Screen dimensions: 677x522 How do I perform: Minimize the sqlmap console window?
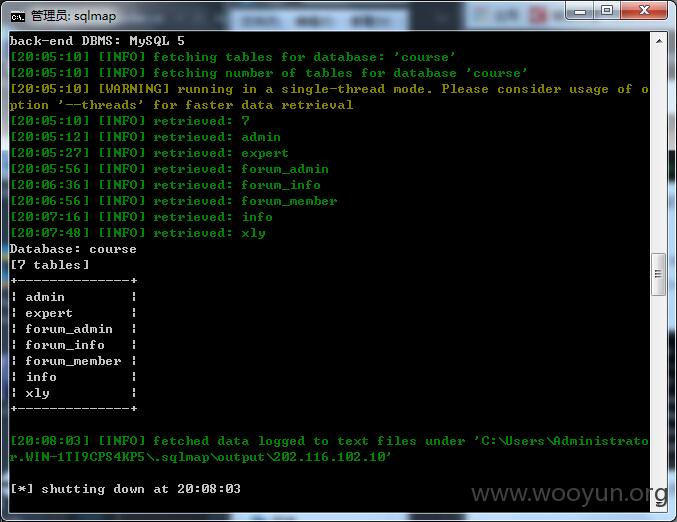coord(580,11)
